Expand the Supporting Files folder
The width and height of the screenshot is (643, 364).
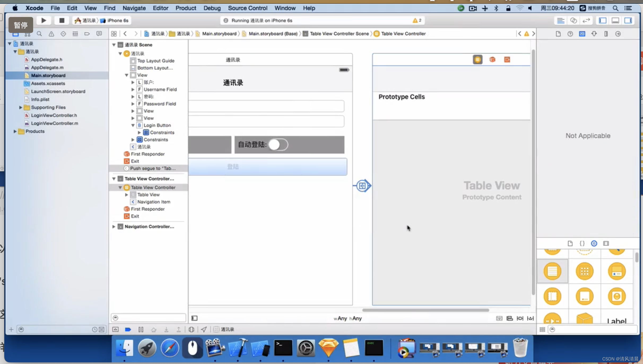point(20,107)
